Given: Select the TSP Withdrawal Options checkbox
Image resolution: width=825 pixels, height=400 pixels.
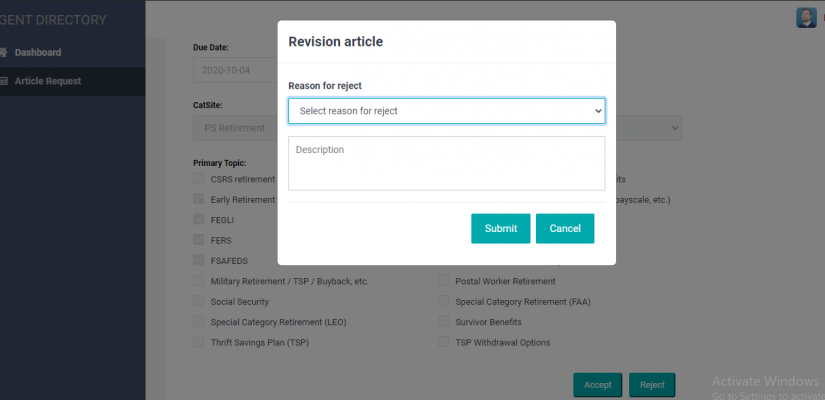Looking at the screenshot, I should click(x=444, y=342).
